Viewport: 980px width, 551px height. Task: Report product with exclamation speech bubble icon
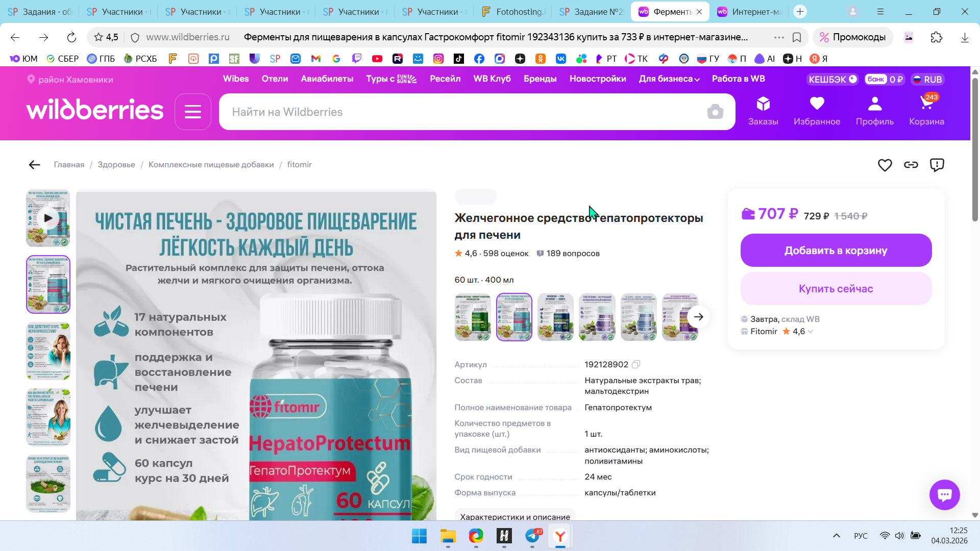pyautogui.click(x=937, y=165)
